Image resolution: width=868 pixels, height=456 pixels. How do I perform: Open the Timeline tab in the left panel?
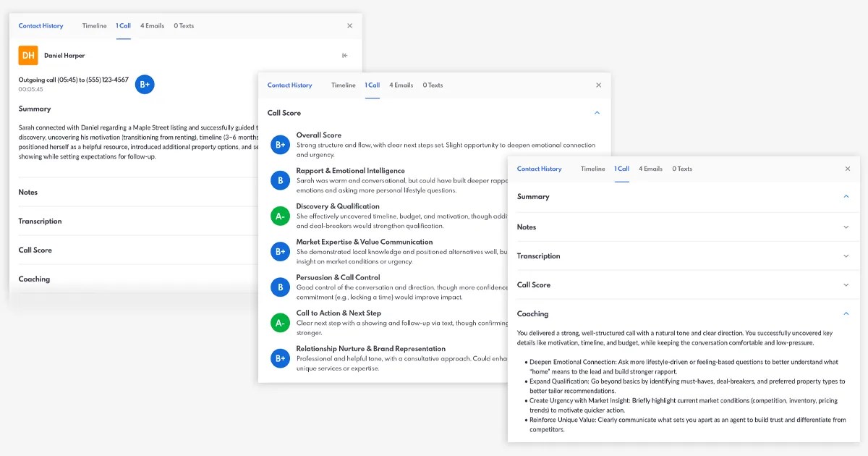click(x=94, y=25)
